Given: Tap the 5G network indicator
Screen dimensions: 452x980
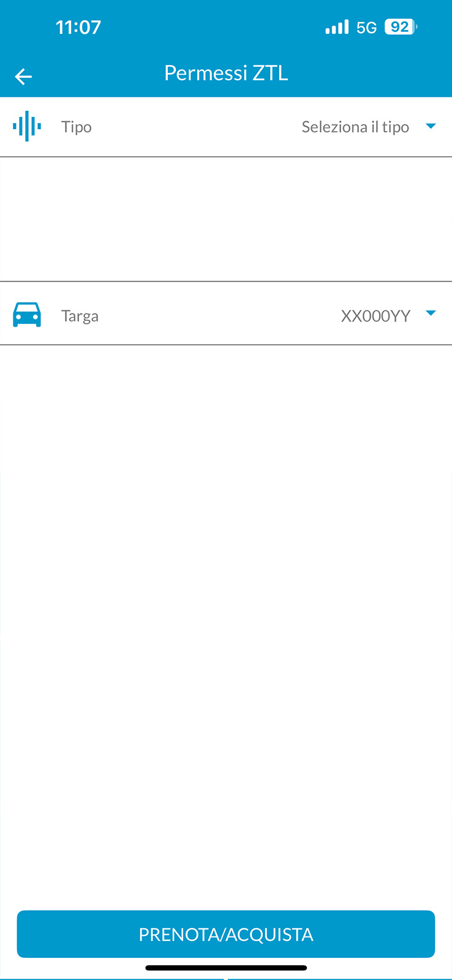Looking at the screenshot, I should pos(366,28).
